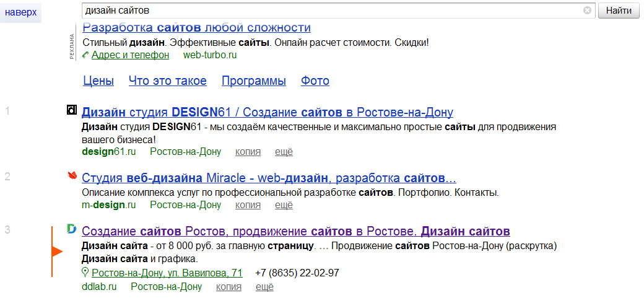644x303 pixels.
Task: Click the phone icon beside Адрес и телефон
Action: point(85,55)
